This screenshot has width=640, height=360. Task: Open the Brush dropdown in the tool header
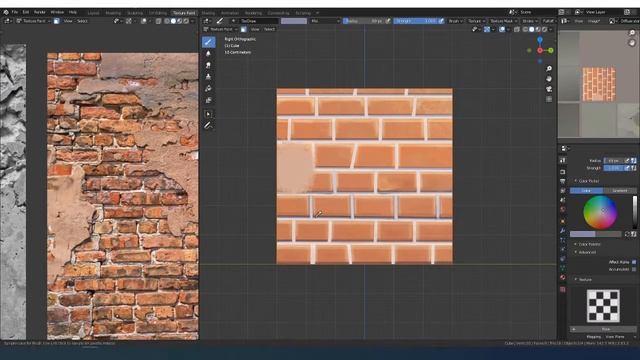(455, 21)
